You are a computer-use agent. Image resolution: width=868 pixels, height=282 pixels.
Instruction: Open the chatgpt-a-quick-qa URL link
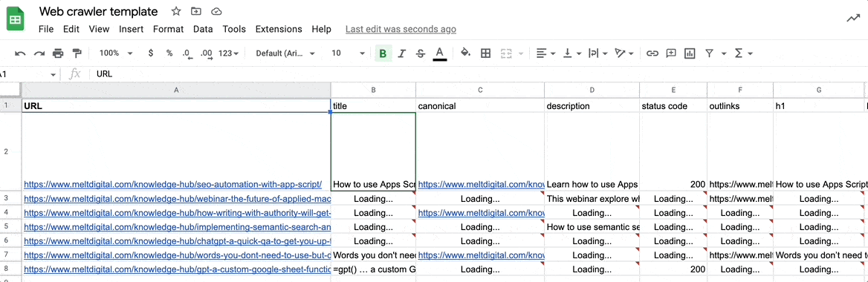click(x=177, y=241)
